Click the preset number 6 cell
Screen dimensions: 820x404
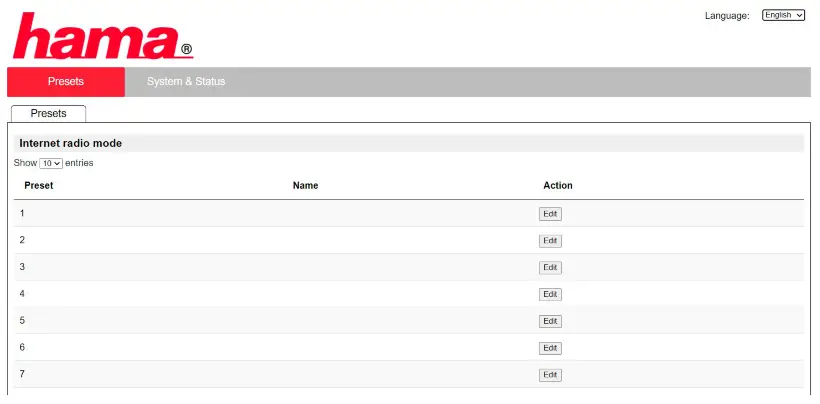(23, 347)
